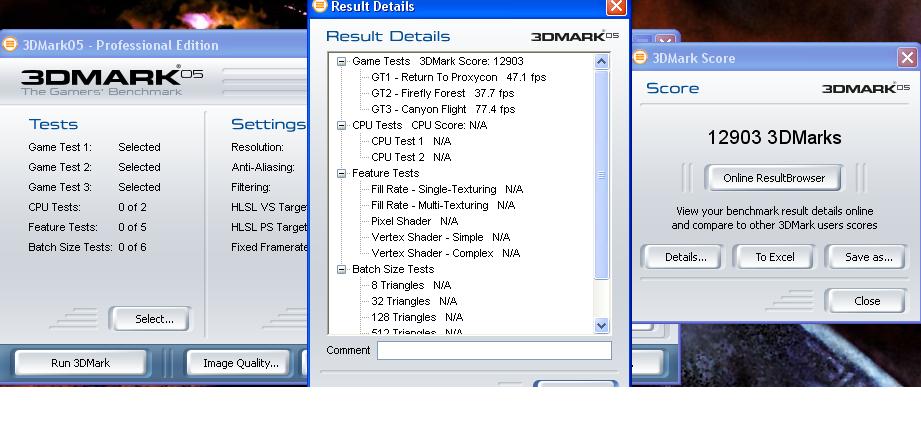This screenshot has height=427, width=921.
Task: Click the Feature Tests: 0 of 5 text
Action: coord(88,227)
